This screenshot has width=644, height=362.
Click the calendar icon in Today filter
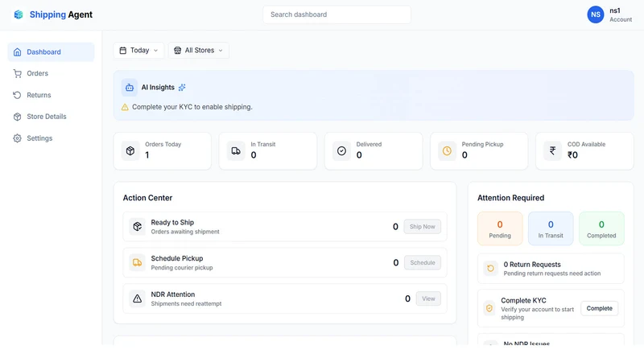coord(123,51)
